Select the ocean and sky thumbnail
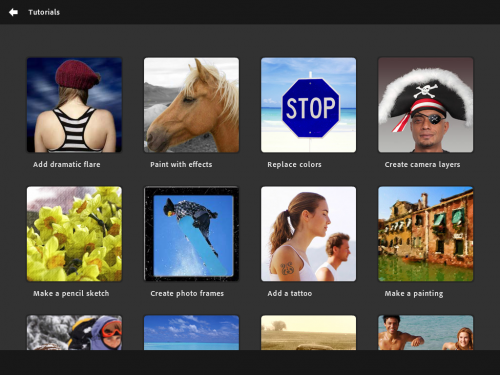 point(191,332)
